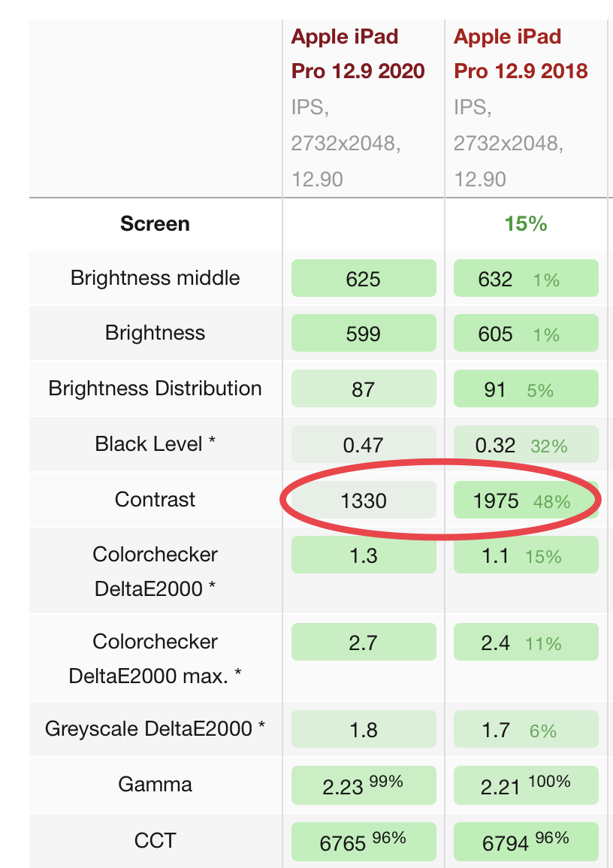Viewport: 613px width, 868px height.
Task: Select the 2.4 Colorchecker max cell
Action: (525, 643)
